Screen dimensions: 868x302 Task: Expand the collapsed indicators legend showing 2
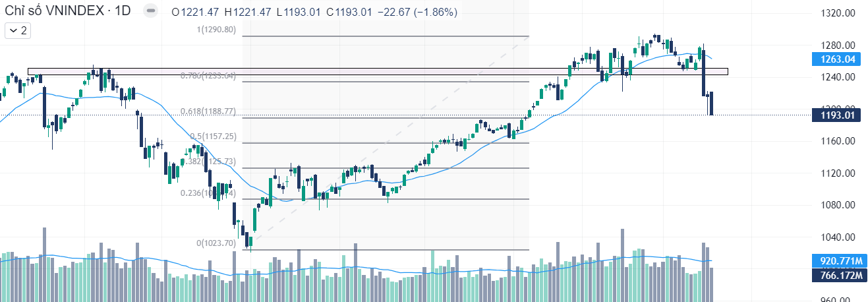point(18,30)
